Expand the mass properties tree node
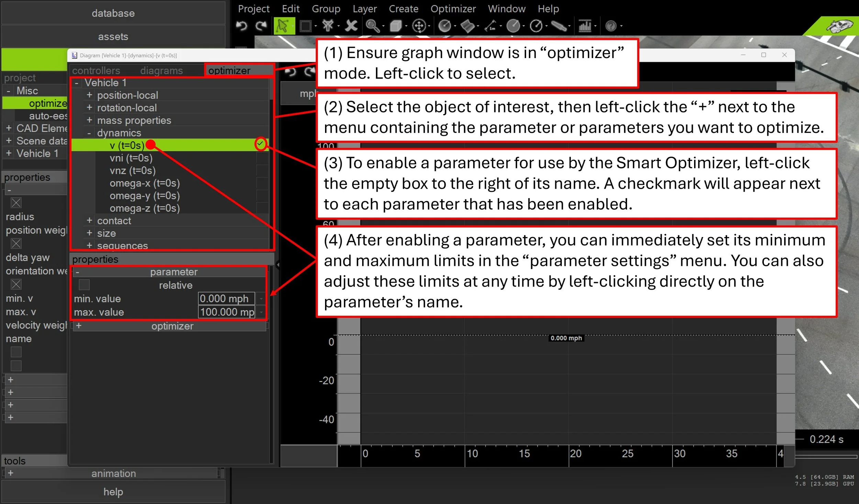 click(89, 120)
